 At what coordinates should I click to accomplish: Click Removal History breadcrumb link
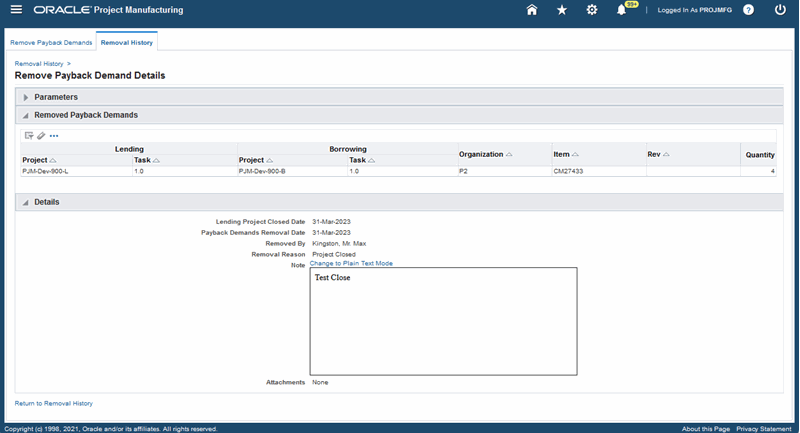pos(39,64)
